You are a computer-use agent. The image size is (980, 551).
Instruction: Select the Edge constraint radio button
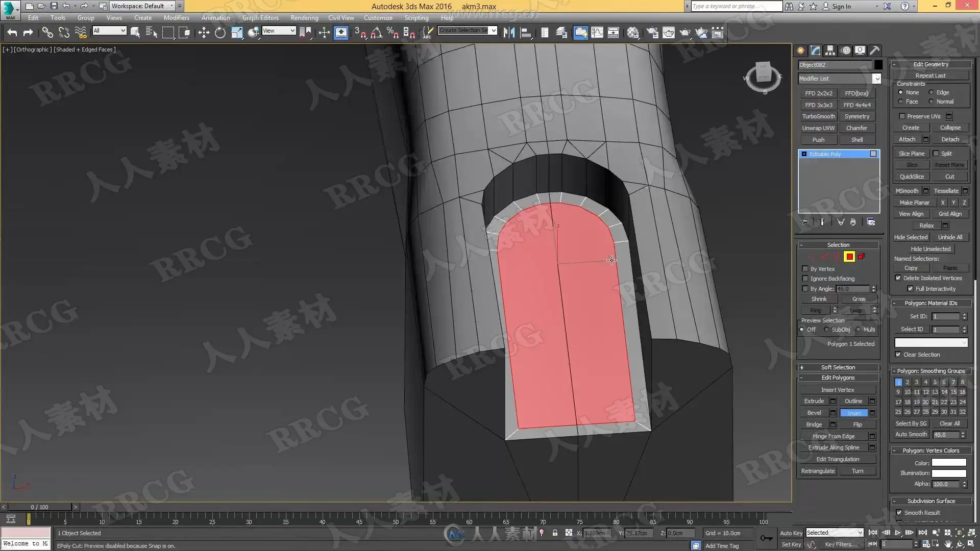(932, 92)
